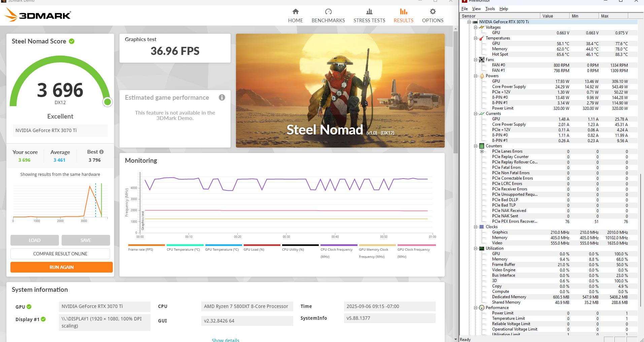Click the Voltages lightning icon in HWMonitor

pos(482,27)
